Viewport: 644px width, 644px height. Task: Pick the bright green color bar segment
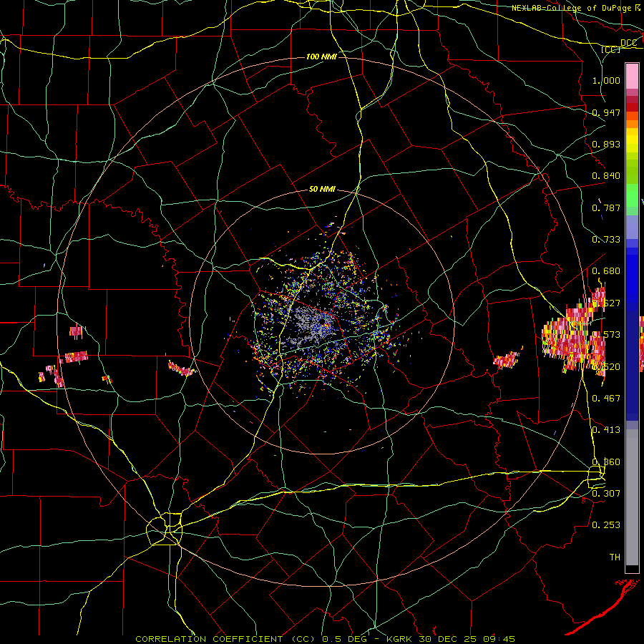[632, 195]
